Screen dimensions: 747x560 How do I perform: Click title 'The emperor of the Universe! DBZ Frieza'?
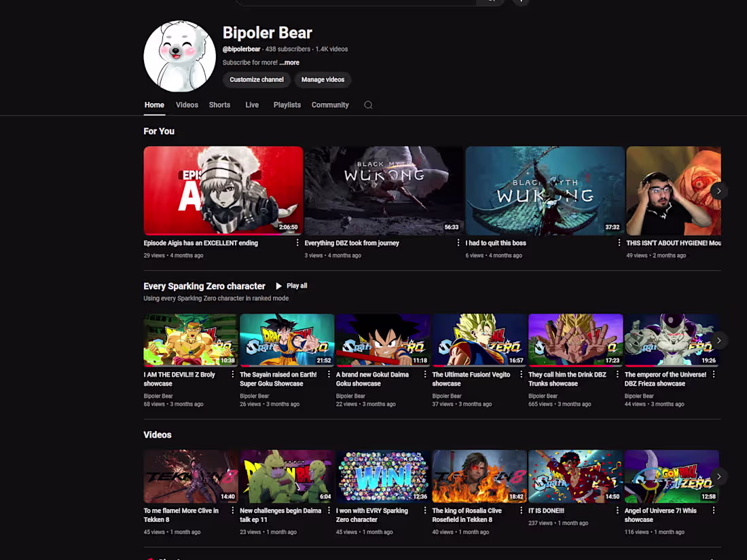666,379
